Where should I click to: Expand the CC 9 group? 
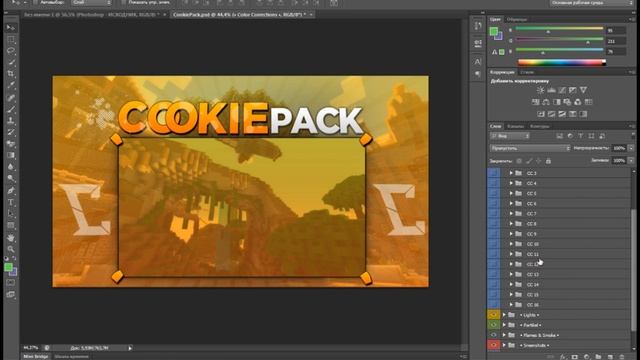coord(511,234)
